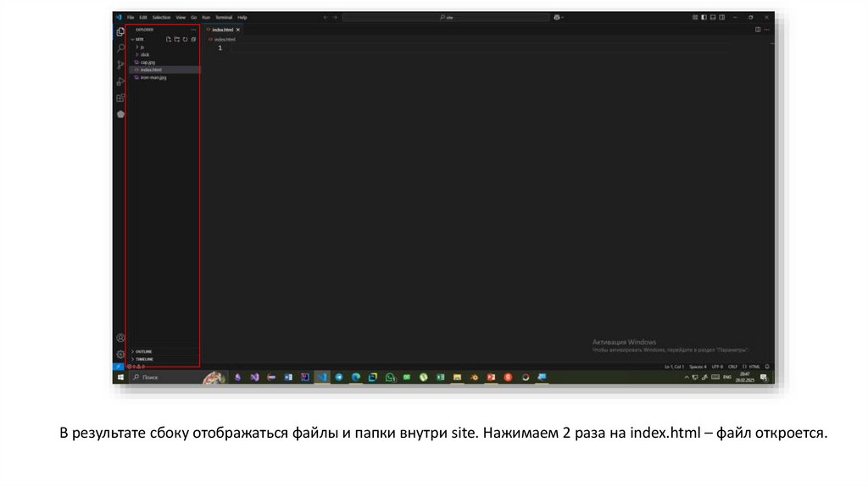
Task: Open the Edit menu
Action: [x=142, y=17]
